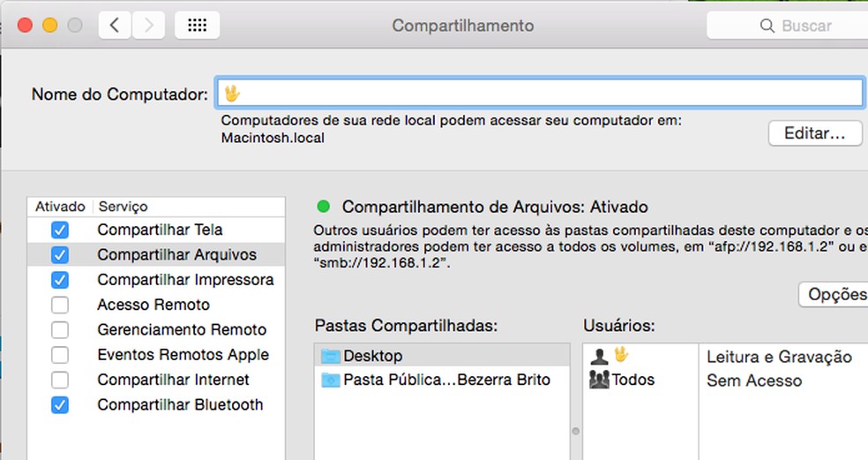868x460 pixels.
Task: Click the Desktop folder icon
Action: tap(331, 356)
